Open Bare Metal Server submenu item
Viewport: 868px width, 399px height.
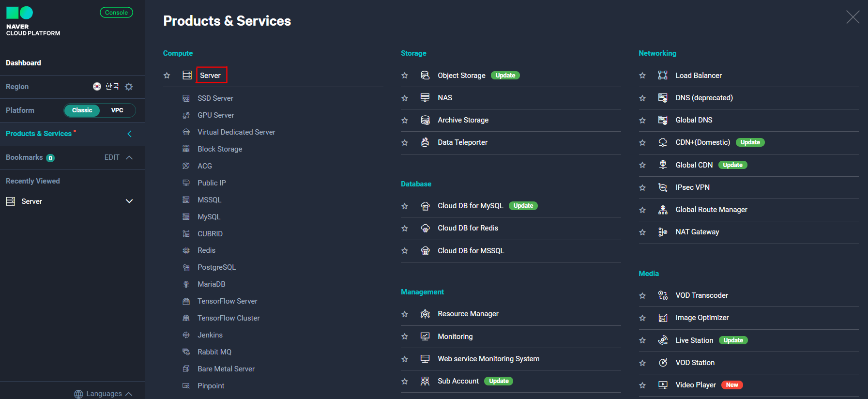(x=226, y=369)
